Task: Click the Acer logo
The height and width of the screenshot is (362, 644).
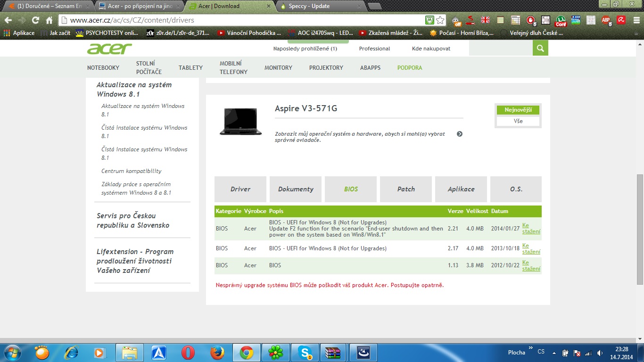Action: point(109,49)
